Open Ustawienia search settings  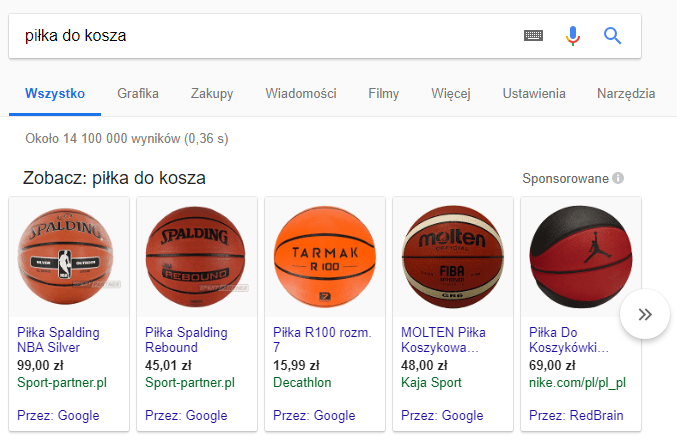tap(534, 94)
